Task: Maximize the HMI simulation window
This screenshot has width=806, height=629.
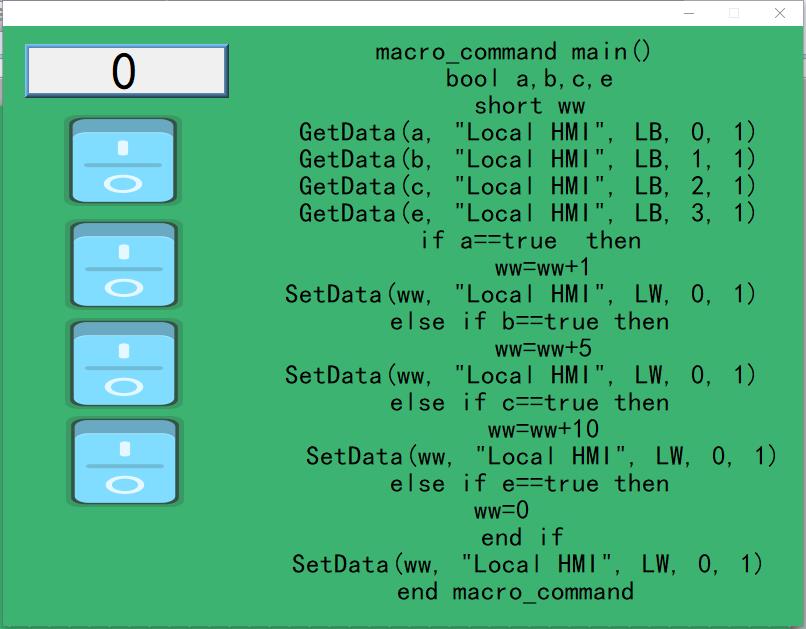Action: tap(734, 13)
